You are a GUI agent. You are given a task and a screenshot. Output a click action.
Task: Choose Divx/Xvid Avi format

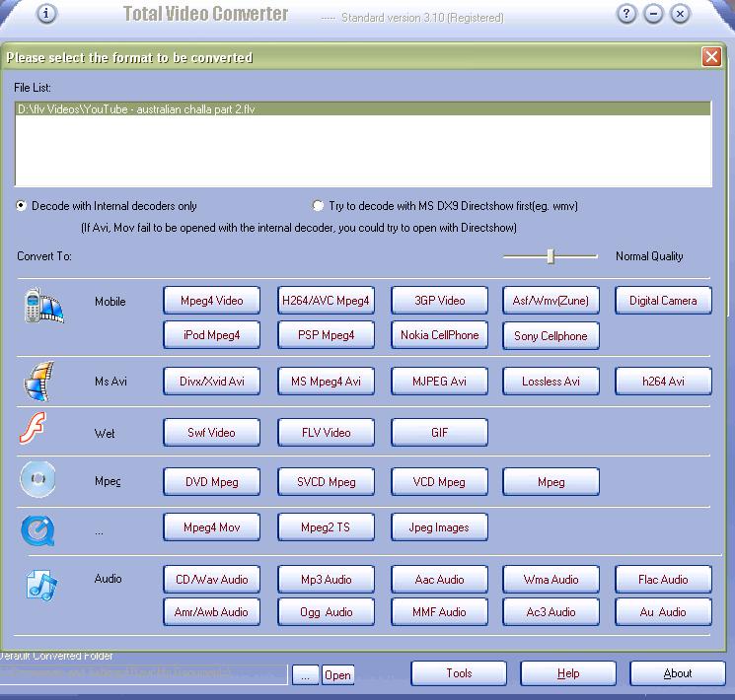pos(212,381)
